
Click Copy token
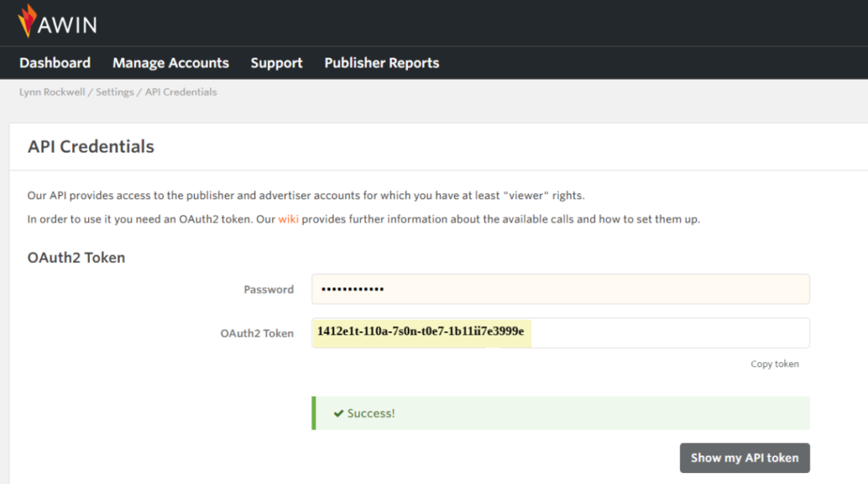(x=775, y=364)
